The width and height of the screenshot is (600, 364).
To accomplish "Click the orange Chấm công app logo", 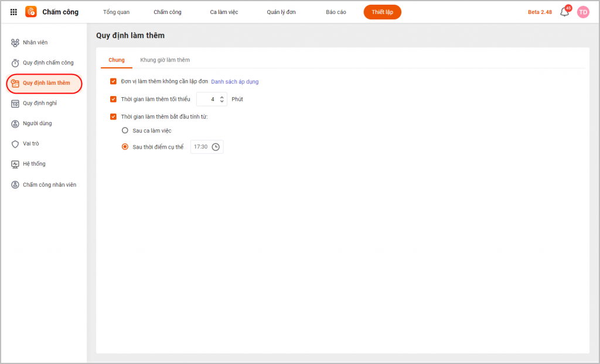I will [x=31, y=12].
